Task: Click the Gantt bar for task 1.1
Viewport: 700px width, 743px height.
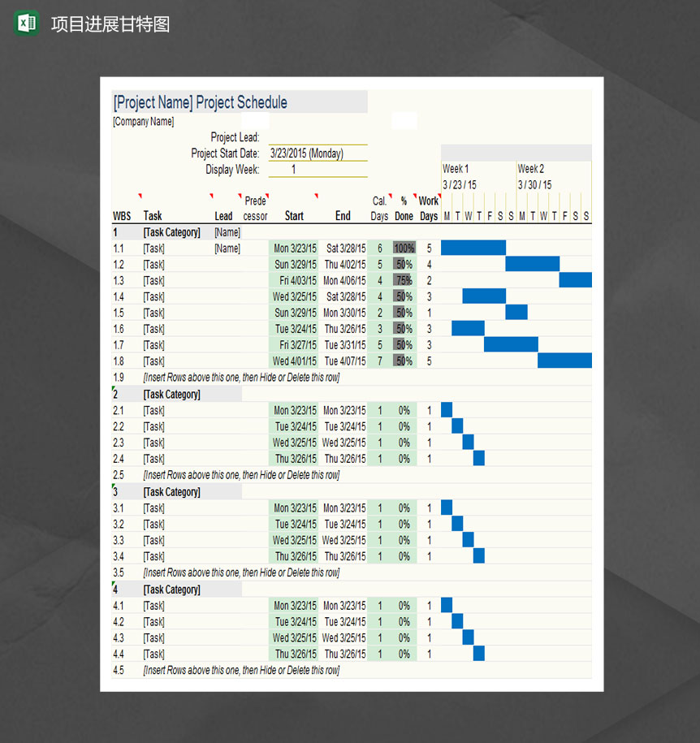Action: [x=473, y=248]
